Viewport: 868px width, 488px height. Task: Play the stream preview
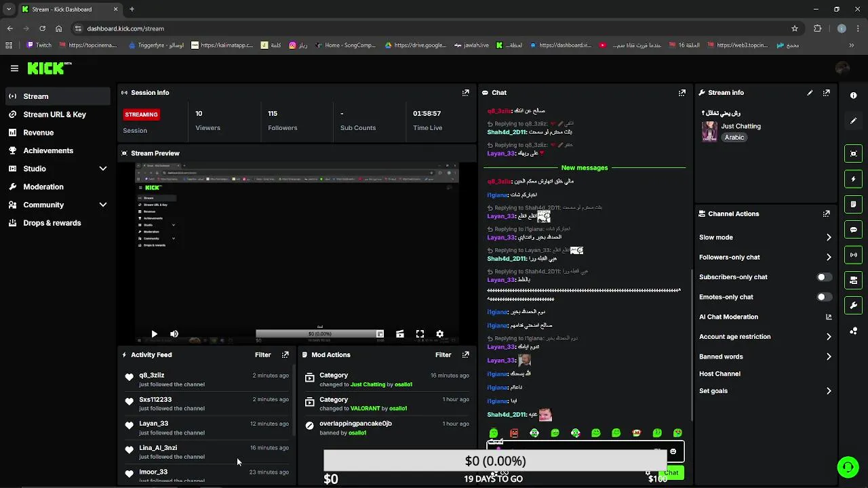(154, 334)
